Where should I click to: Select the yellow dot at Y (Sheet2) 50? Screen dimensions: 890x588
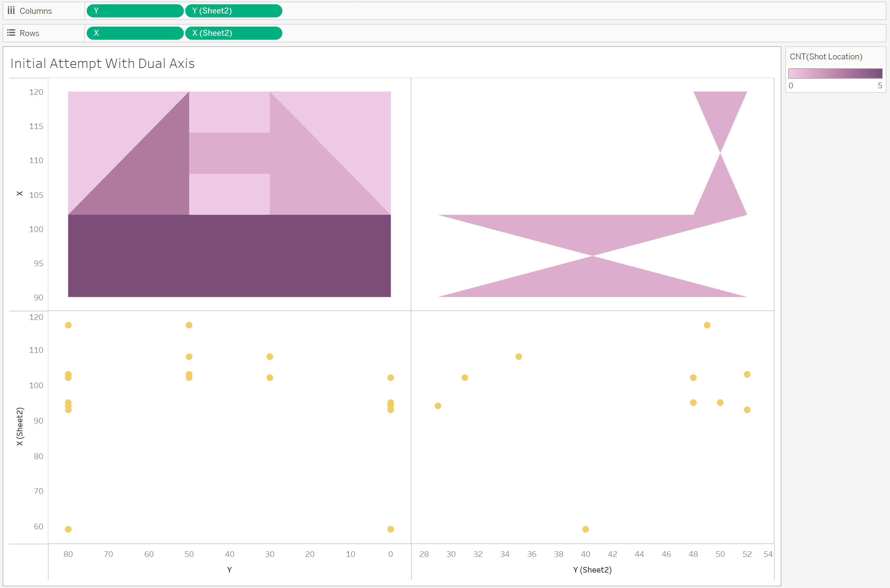click(720, 402)
